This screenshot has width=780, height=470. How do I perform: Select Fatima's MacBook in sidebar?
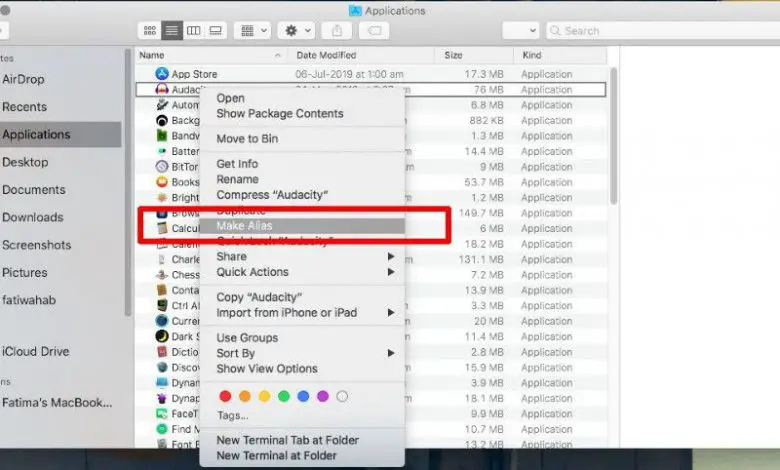pyautogui.click(x=57, y=403)
